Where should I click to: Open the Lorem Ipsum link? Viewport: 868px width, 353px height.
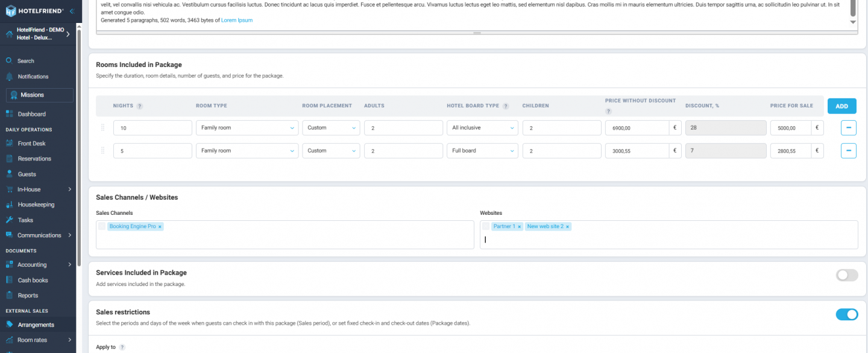[x=237, y=21]
